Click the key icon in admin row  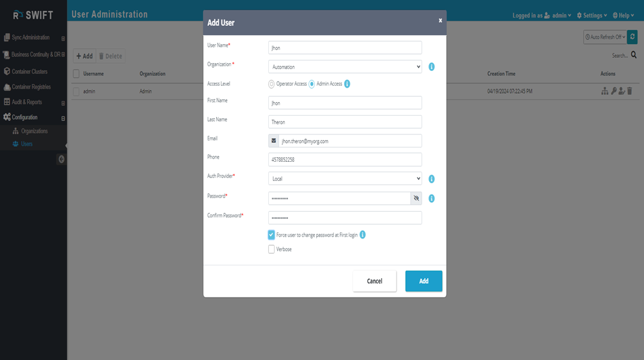click(x=613, y=91)
